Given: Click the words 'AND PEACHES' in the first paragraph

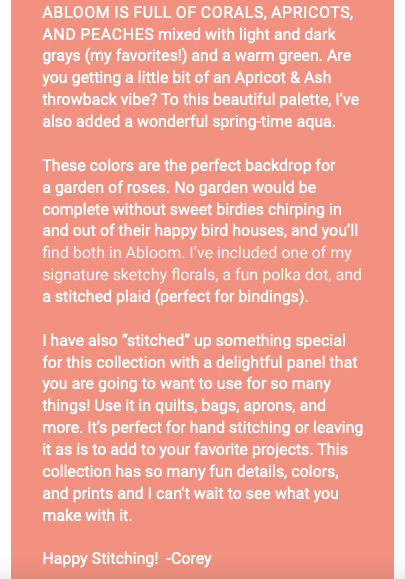Looking at the screenshot, I should [x=98, y=34].
